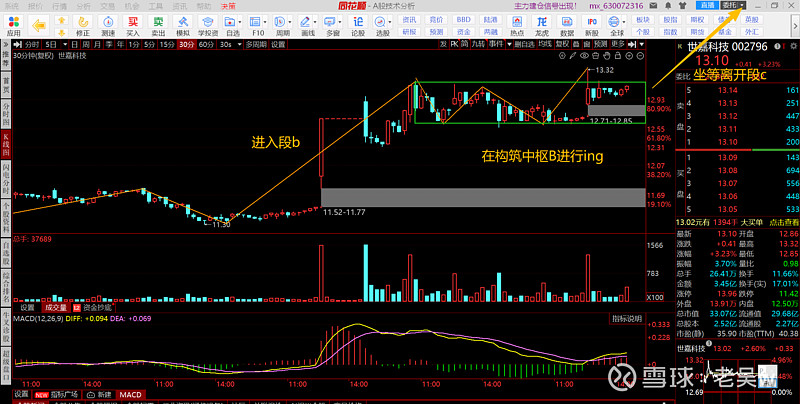
Task: Expand the F10 toolbar dropdown arrow
Action: pos(264,22)
